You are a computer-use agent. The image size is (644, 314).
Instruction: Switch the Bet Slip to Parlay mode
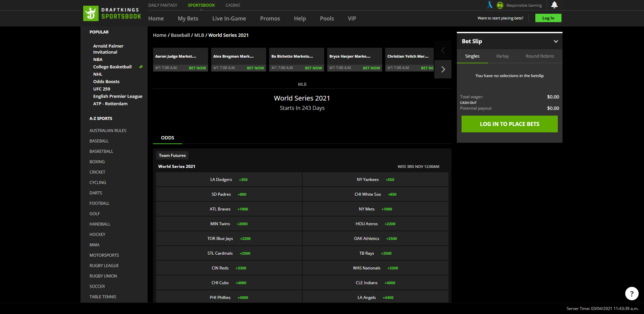click(x=502, y=56)
